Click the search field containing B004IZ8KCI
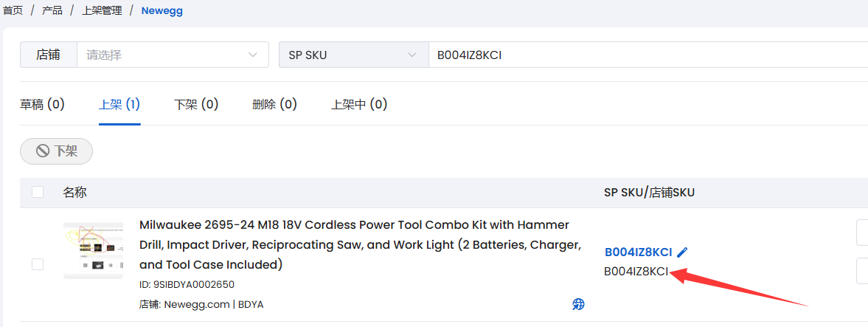This screenshot has height=327, width=868. coord(647,55)
